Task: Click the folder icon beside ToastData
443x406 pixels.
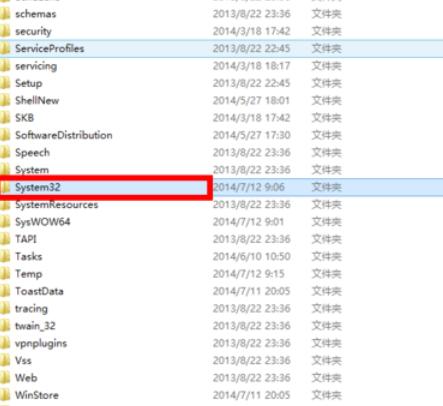Action: [x=5, y=291]
